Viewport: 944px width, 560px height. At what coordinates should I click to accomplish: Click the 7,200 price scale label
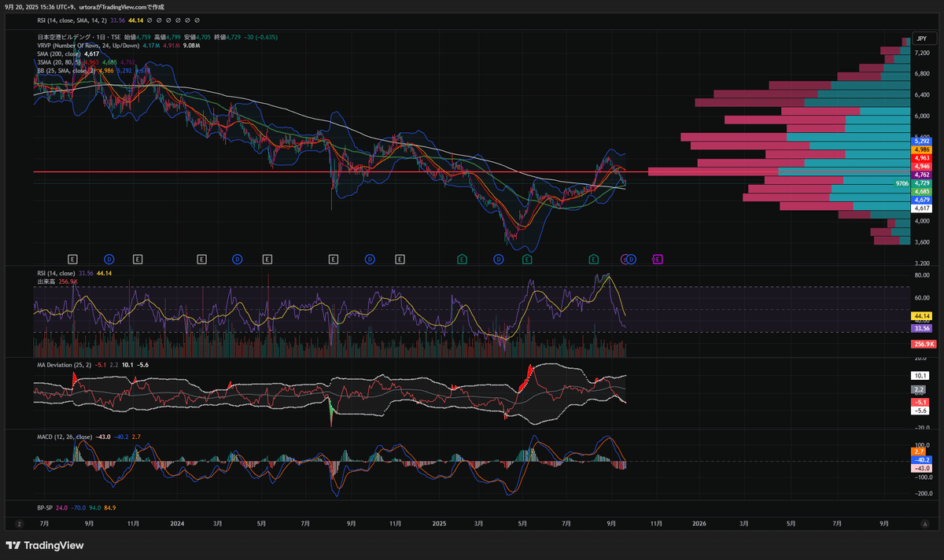pos(922,53)
